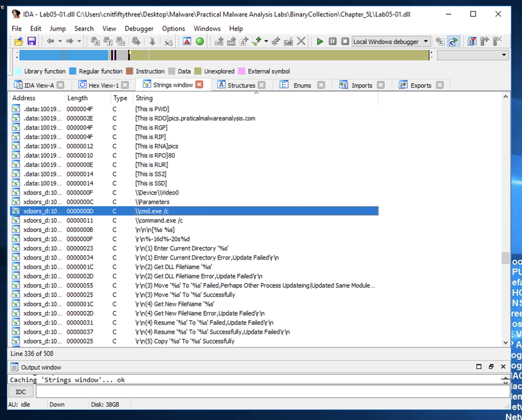Click the red warning triangle toolbar icon
Screen dimensions: 522x420
(x=187, y=42)
